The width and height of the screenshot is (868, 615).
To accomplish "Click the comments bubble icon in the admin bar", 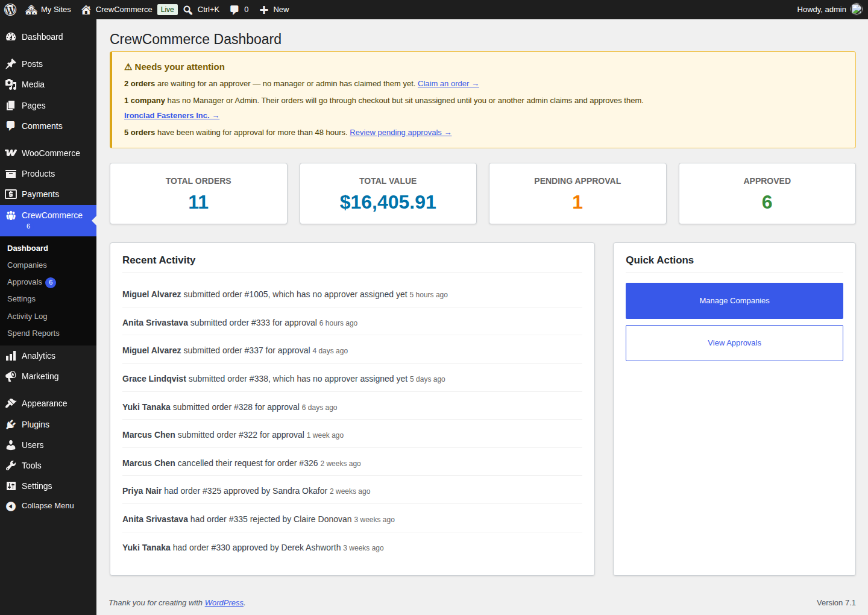I will [234, 10].
